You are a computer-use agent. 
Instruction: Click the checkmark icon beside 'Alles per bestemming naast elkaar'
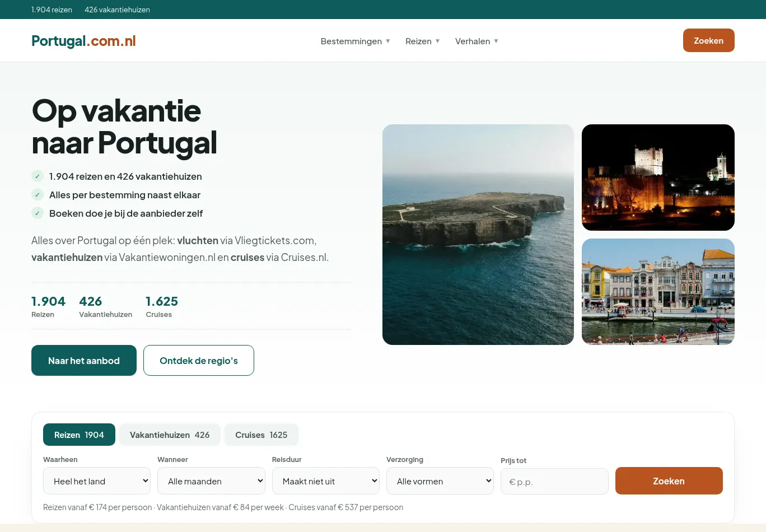click(38, 195)
